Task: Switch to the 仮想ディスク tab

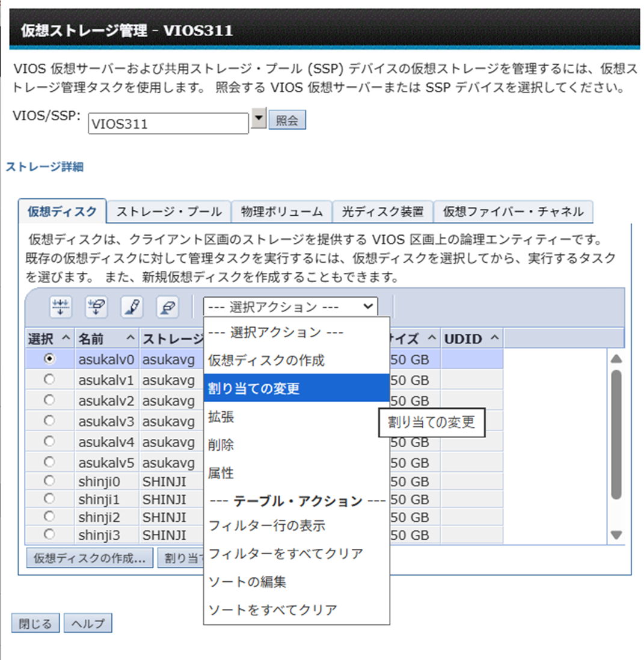Action: [x=63, y=212]
